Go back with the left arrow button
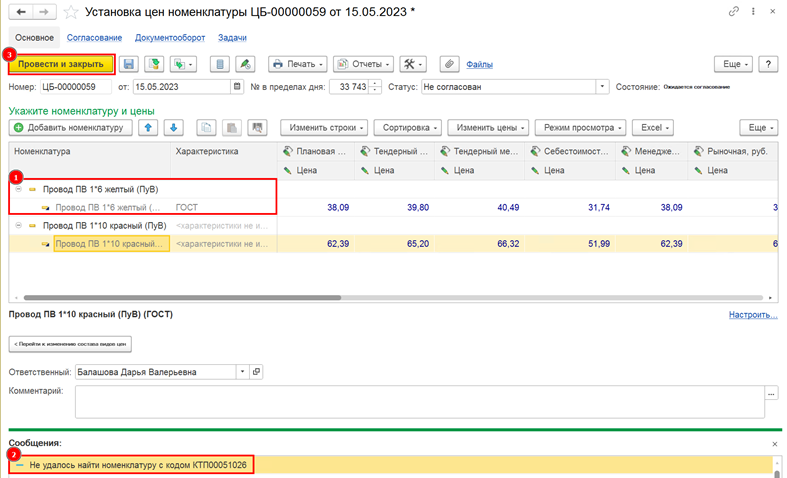The image size is (787, 478). click(x=21, y=12)
